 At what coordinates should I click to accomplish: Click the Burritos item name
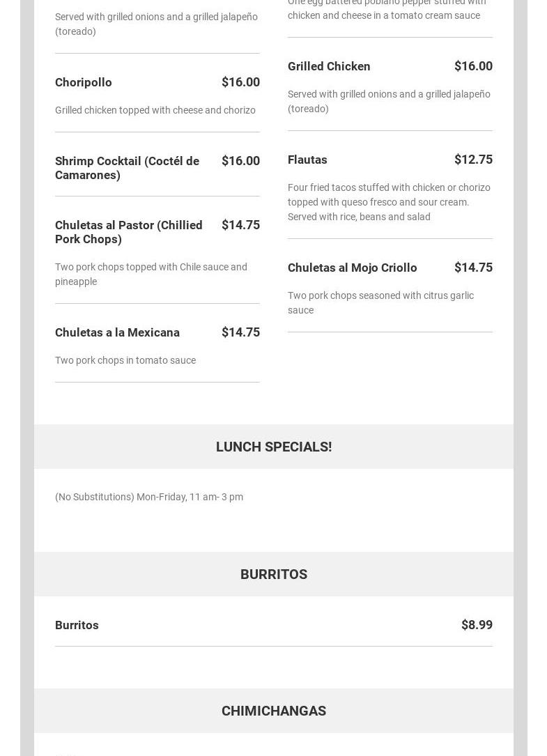coord(77,625)
